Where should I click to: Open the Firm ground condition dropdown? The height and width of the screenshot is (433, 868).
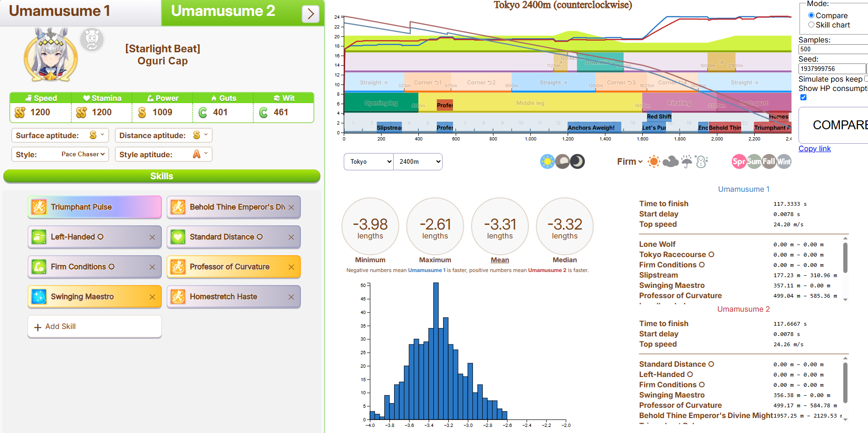630,161
